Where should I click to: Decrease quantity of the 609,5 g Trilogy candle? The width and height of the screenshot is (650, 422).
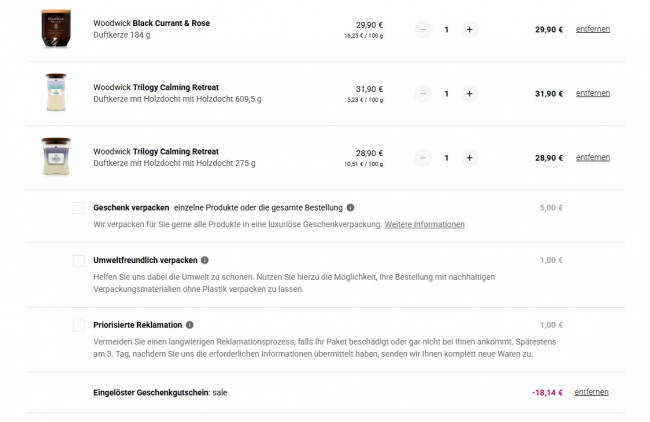(423, 94)
